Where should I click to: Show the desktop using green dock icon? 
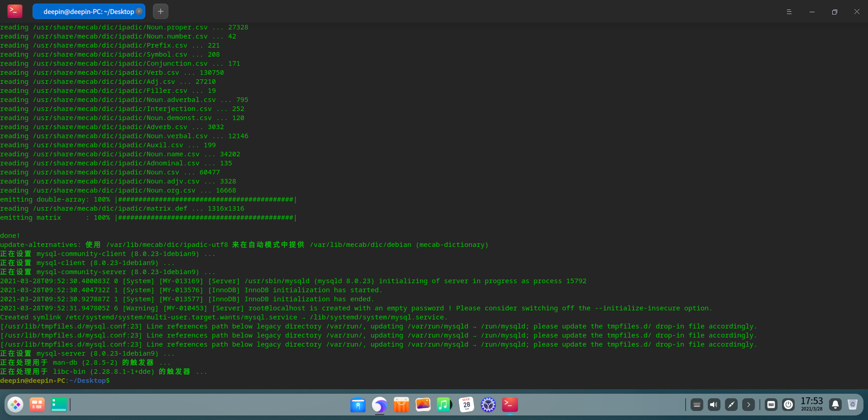[x=59, y=405]
